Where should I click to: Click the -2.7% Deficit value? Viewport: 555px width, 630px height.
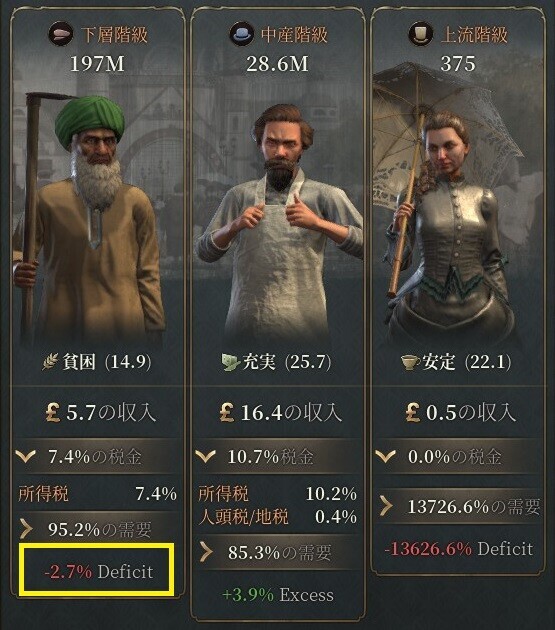[99, 571]
